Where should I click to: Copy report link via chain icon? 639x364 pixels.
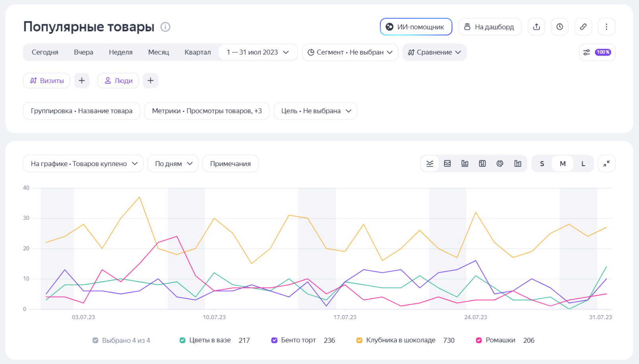(x=583, y=27)
